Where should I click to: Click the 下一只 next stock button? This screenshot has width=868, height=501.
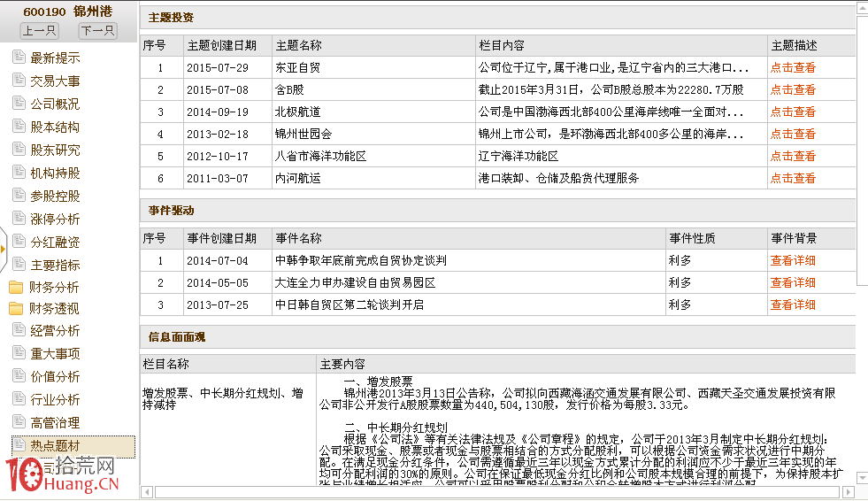click(x=97, y=30)
